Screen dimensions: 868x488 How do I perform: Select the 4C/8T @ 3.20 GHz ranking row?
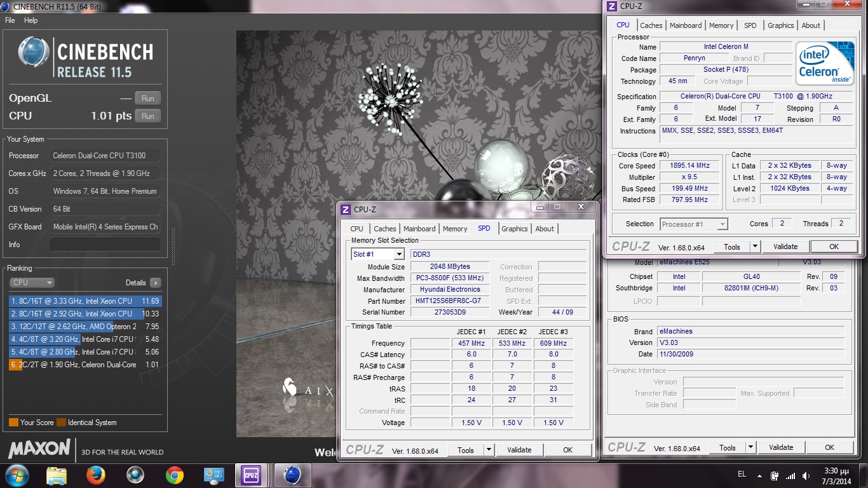coord(85,339)
